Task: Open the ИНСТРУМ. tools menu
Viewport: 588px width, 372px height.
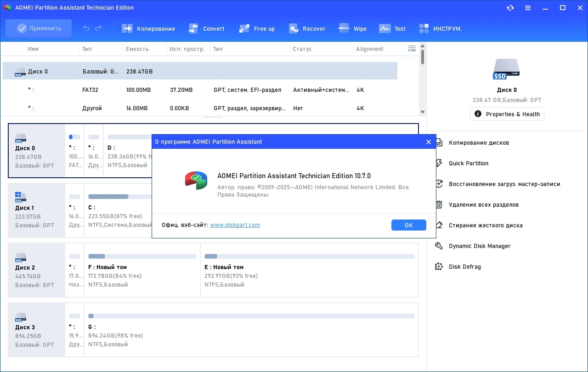Action: pyautogui.click(x=440, y=28)
